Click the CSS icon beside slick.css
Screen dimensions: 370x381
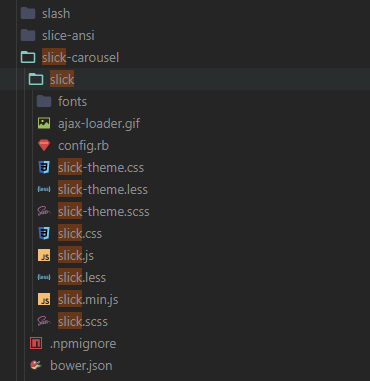44,233
